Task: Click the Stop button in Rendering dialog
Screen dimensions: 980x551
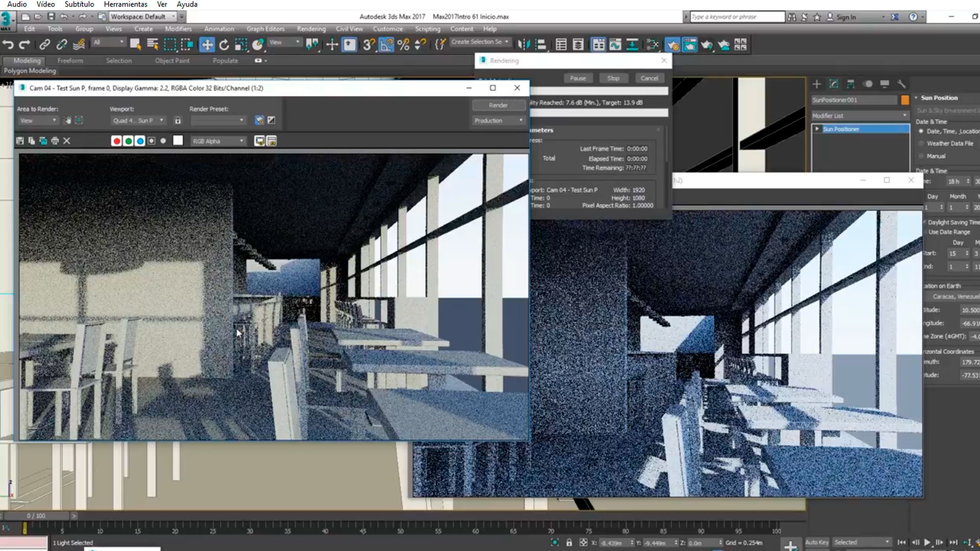Action: [x=613, y=78]
